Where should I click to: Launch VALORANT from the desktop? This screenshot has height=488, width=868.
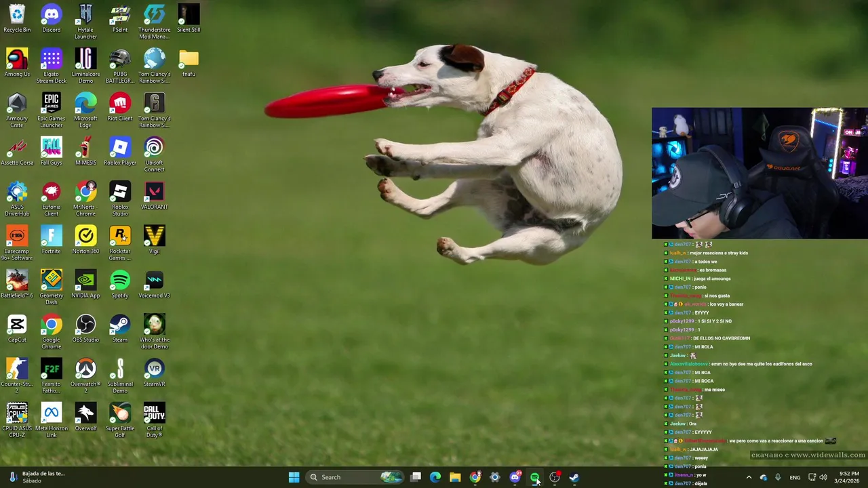[154, 196]
